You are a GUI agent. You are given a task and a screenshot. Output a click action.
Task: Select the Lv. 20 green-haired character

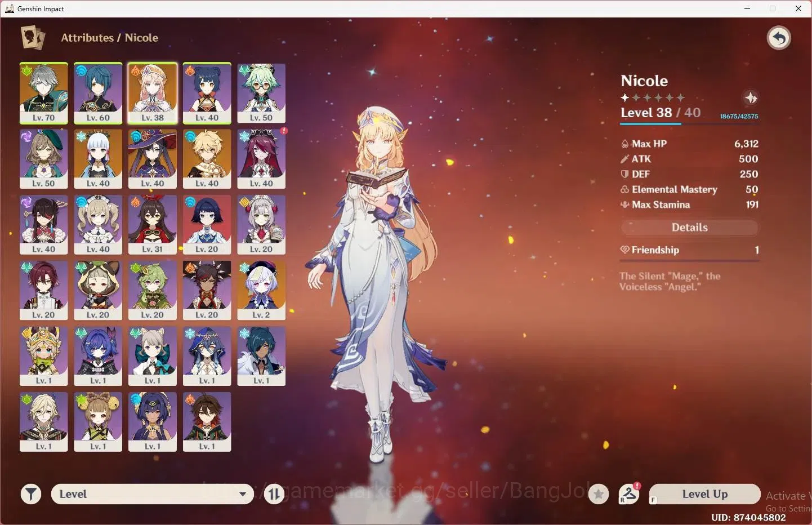153,290
